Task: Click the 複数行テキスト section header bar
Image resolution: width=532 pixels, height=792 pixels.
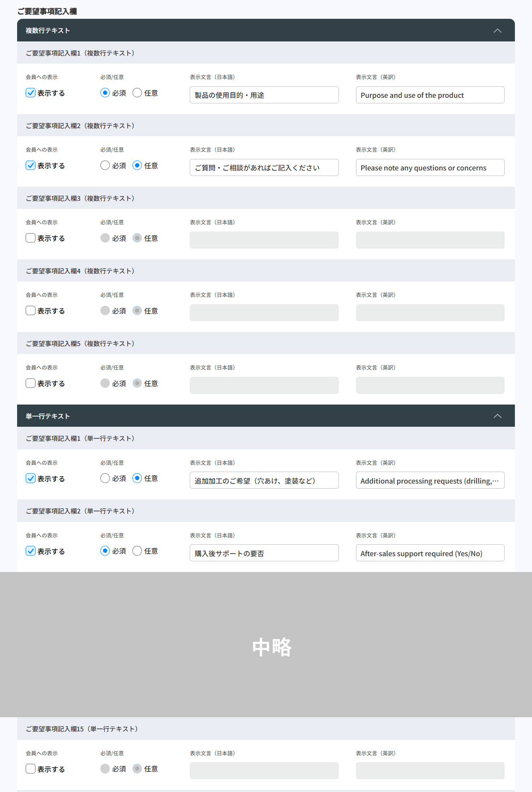Action: (x=256, y=31)
